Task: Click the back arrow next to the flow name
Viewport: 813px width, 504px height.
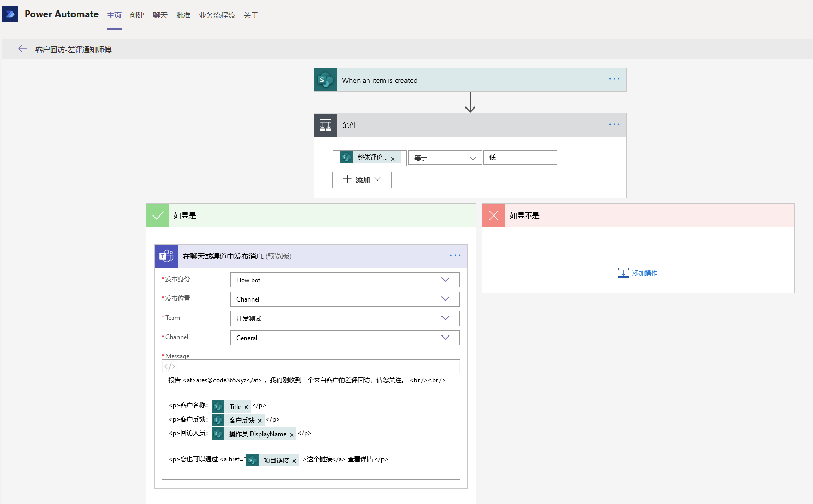Action: 22,49
